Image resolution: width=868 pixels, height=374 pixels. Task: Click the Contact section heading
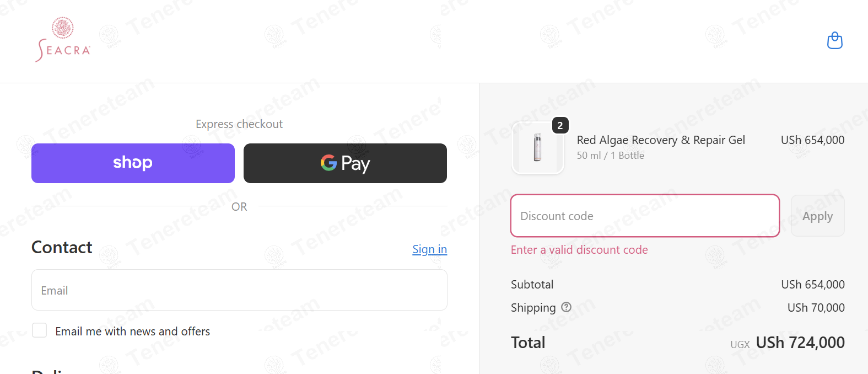(62, 248)
